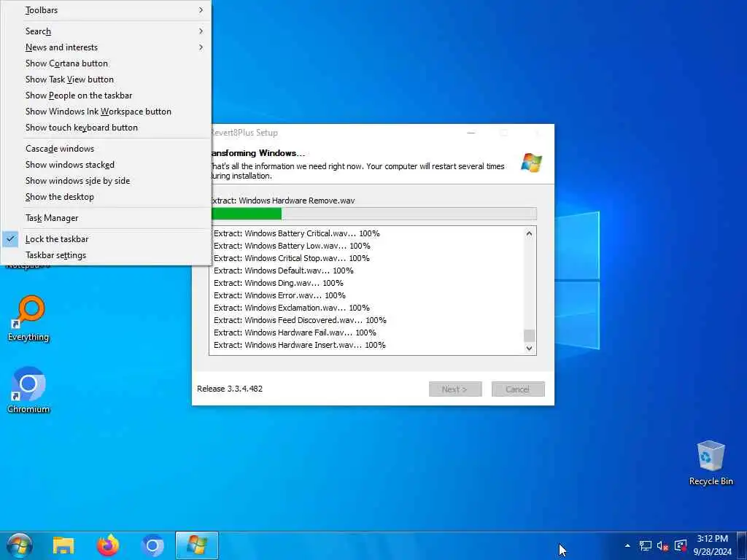The width and height of the screenshot is (747, 560).
Task: Launch Firefox from the taskbar
Action: coord(108,545)
